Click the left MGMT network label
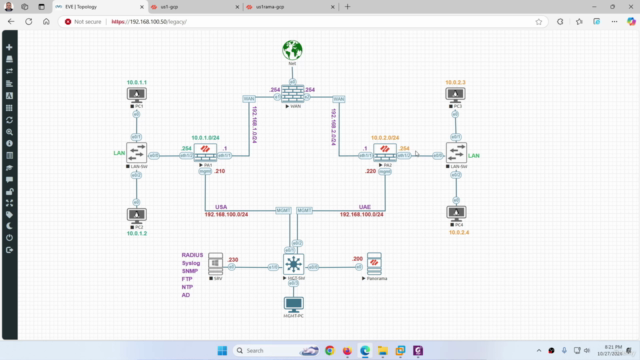Screen dimensions: 640x360 (x=283, y=210)
